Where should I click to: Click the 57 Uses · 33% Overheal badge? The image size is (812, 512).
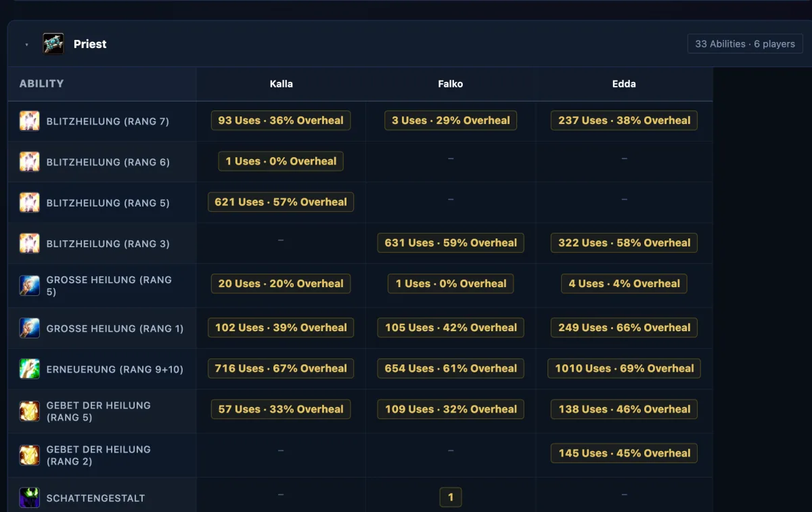(x=281, y=409)
